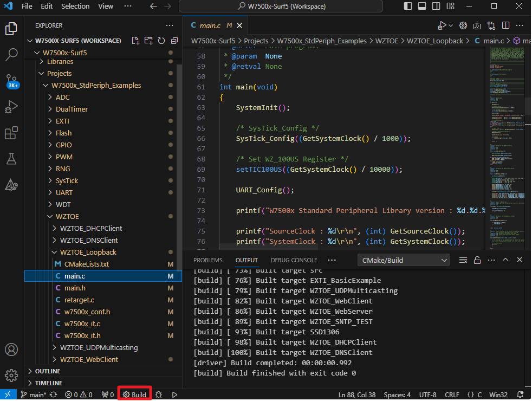Select the Run and Debug icon
532x401 pixels.
coord(12,107)
